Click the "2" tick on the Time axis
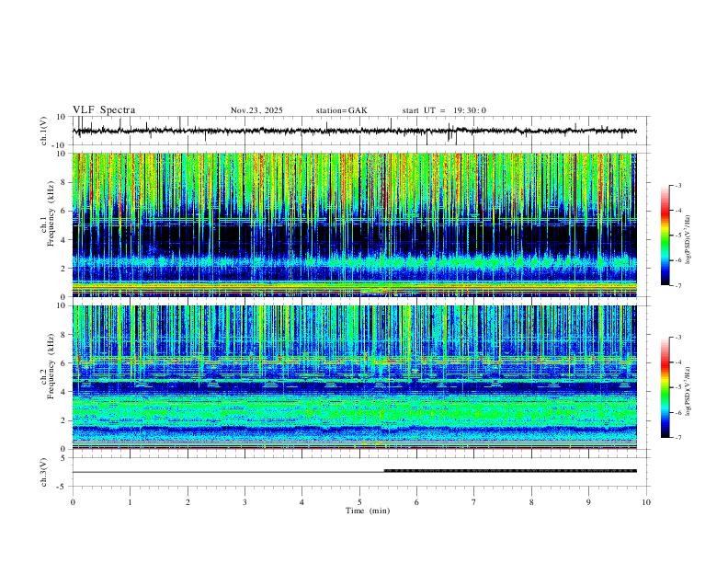The image size is (728, 563). [x=188, y=502]
